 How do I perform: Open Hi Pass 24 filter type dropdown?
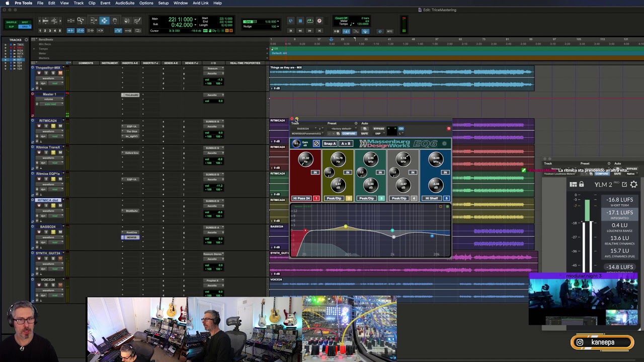301,198
